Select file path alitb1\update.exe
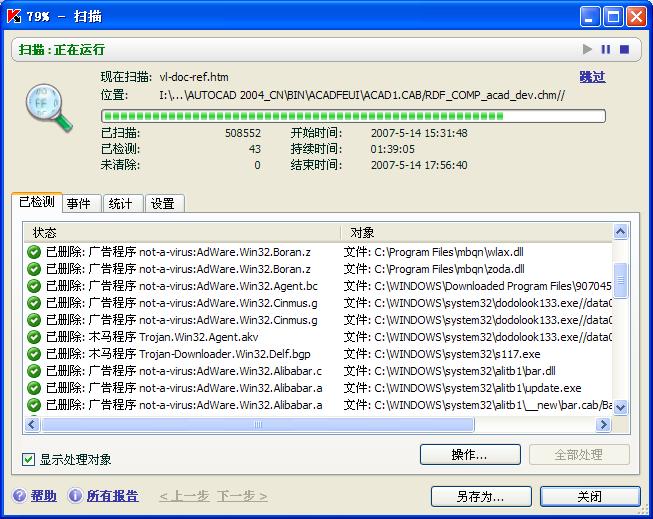653x519 pixels. pyautogui.click(x=463, y=388)
